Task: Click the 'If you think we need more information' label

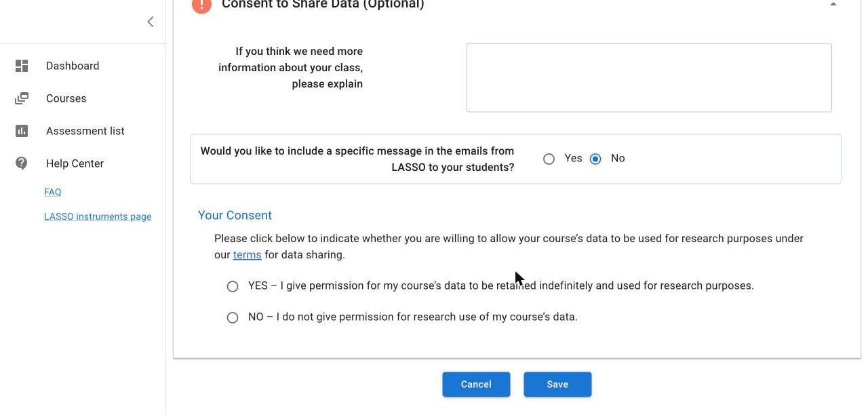Action: coord(290,68)
